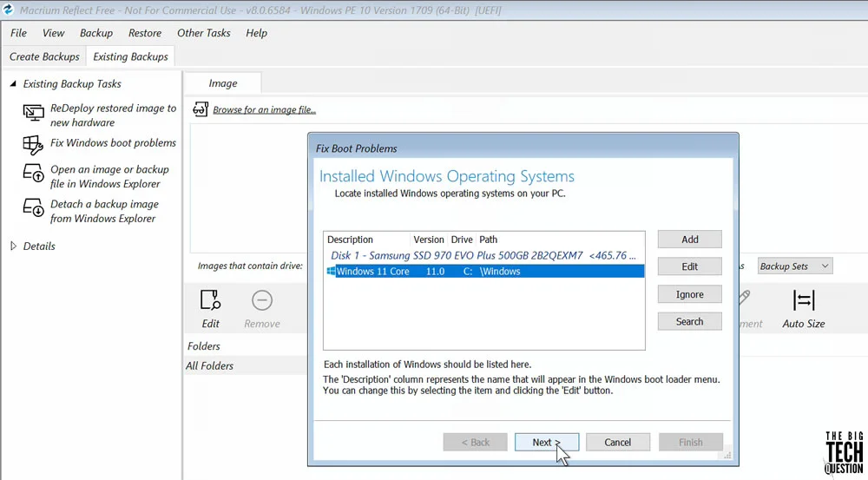Viewport: 868px width, 480px height.
Task: Click Fix Windows boot problems task text
Action: 113,143
